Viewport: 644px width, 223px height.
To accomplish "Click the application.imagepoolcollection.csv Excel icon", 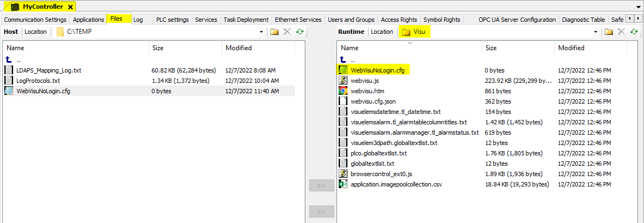I will tap(343, 184).
